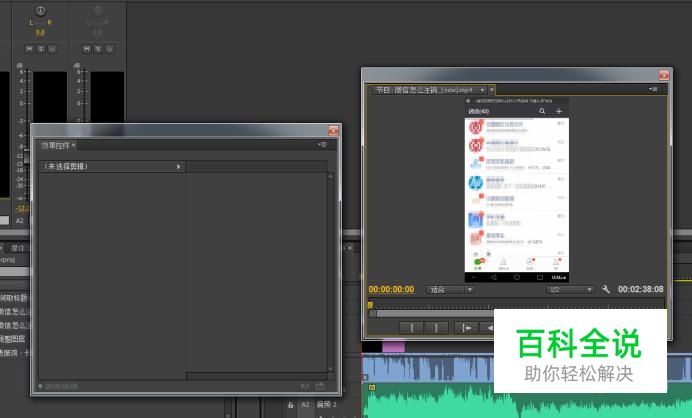Open the Effect Controls panel flyout menu
The height and width of the screenshot is (418, 692).
point(322,145)
